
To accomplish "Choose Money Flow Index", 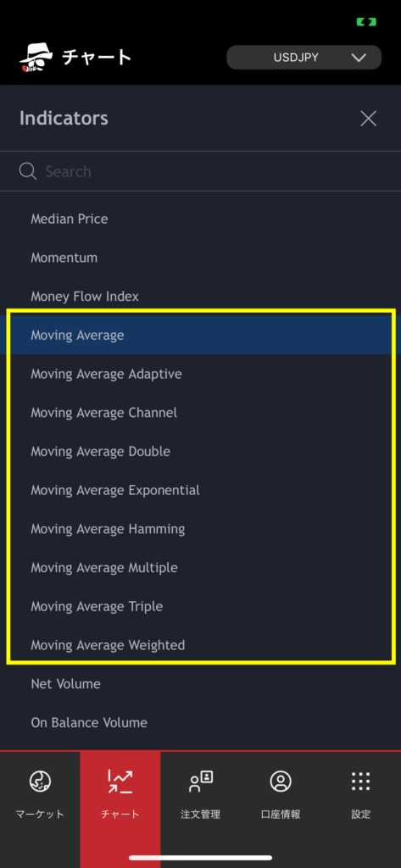I will [200, 296].
